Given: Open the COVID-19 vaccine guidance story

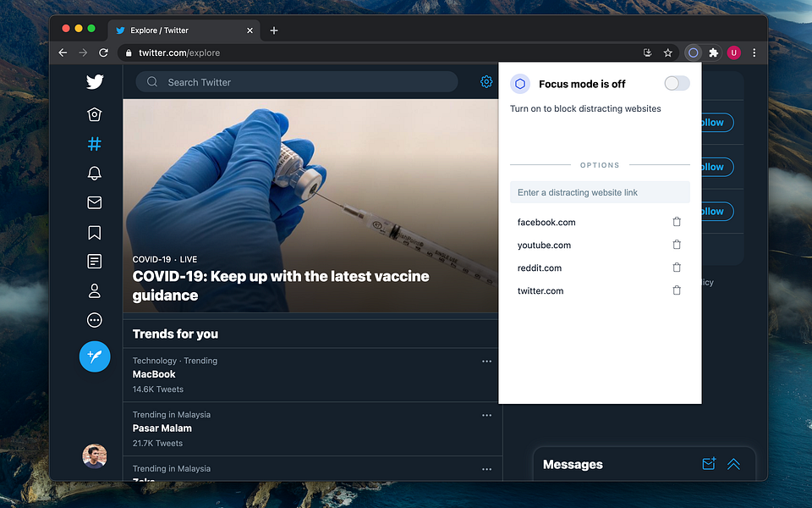Looking at the screenshot, I should coord(310,206).
